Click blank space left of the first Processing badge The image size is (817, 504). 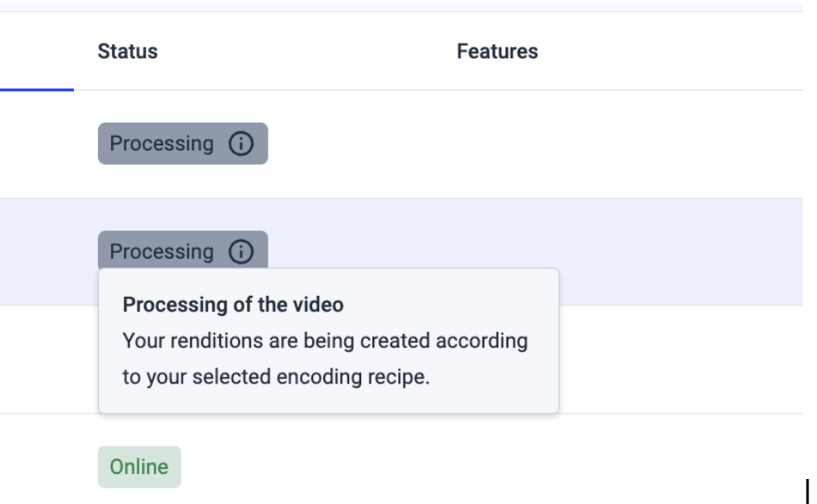pyautogui.click(x=47, y=144)
